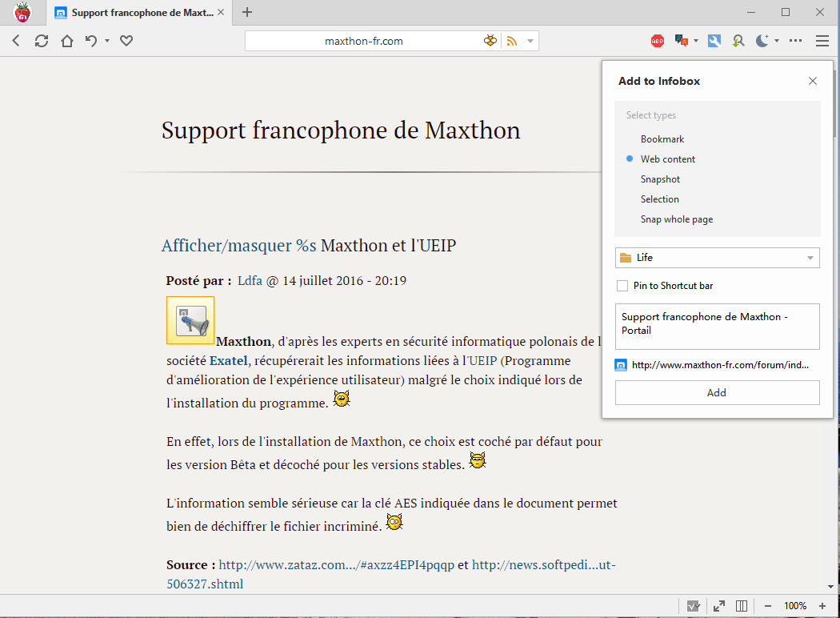The height and width of the screenshot is (618, 840).
Task: Enable Pin to Shortcut bar checkbox
Action: point(622,287)
